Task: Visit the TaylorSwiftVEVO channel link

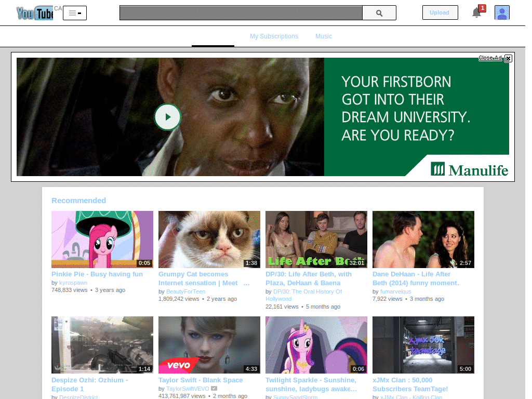Action: tap(188, 389)
